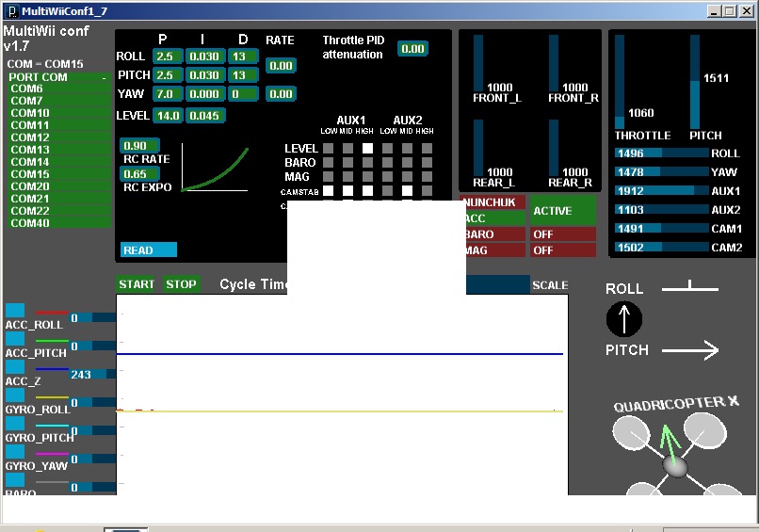Click the CAM1 slider showing 1491
759x532 pixels.
[x=662, y=229]
